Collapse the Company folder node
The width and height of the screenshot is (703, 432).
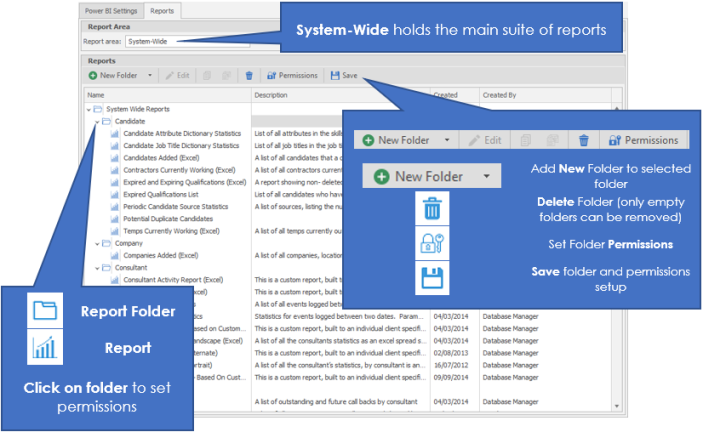(x=96, y=243)
